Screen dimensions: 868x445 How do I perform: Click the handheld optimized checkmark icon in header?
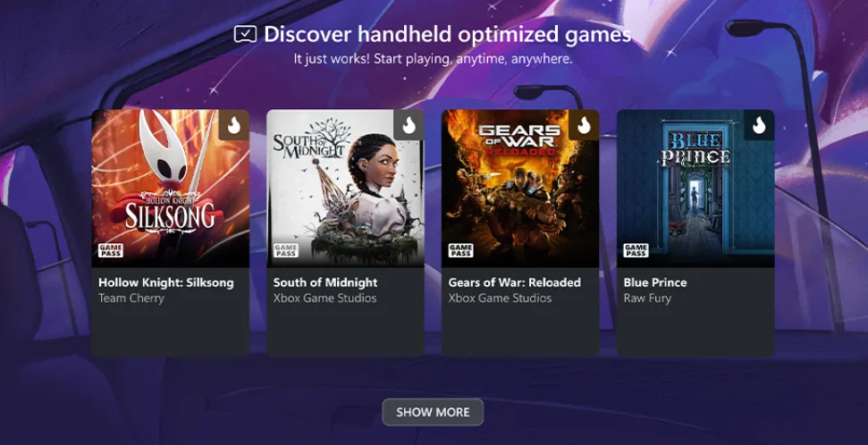coord(245,34)
